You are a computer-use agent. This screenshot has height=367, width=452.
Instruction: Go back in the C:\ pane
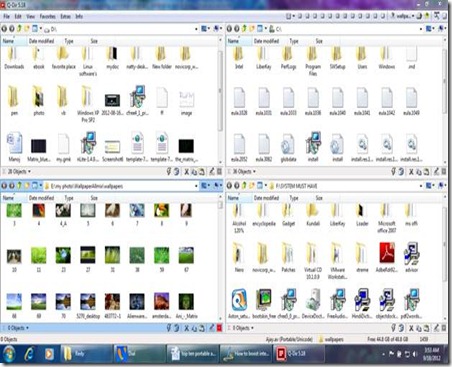point(229,29)
